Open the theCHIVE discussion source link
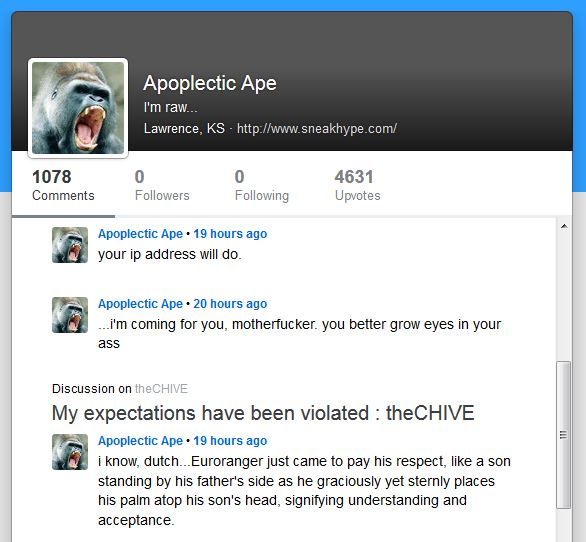The image size is (586, 542). coord(161,389)
